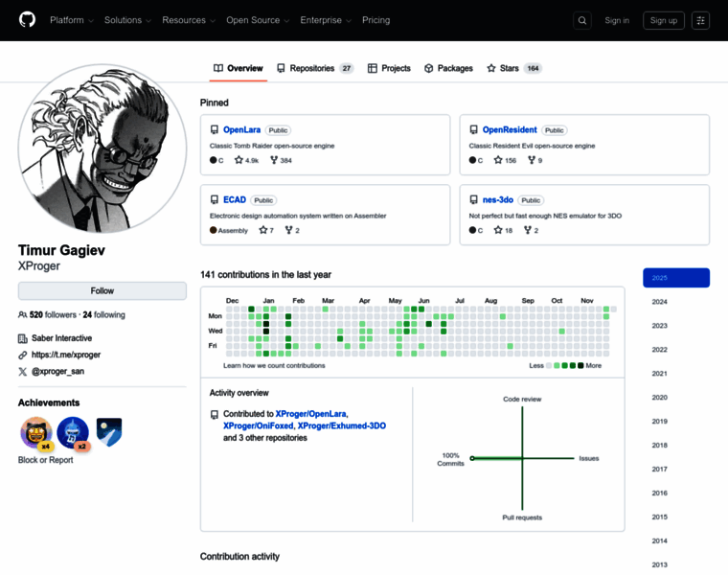Click the X logo beside @xproger_san
This screenshot has height=575, width=728.
click(x=22, y=372)
